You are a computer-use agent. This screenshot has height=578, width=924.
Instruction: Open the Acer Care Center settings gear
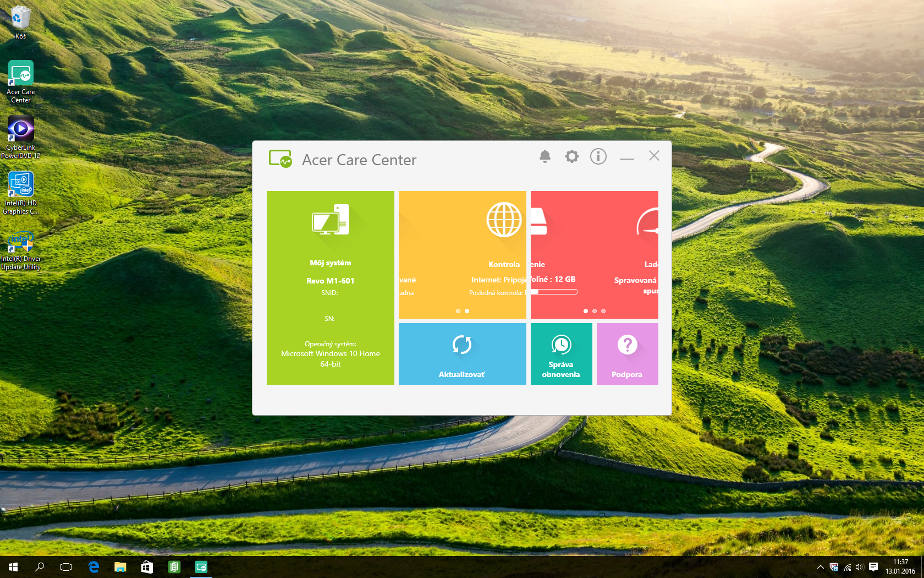[x=572, y=157]
